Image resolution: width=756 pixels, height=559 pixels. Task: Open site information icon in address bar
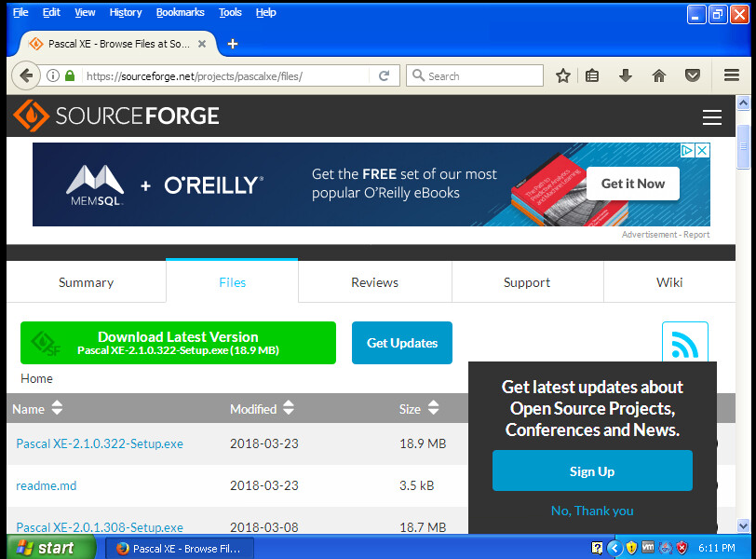pyautogui.click(x=52, y=75)
